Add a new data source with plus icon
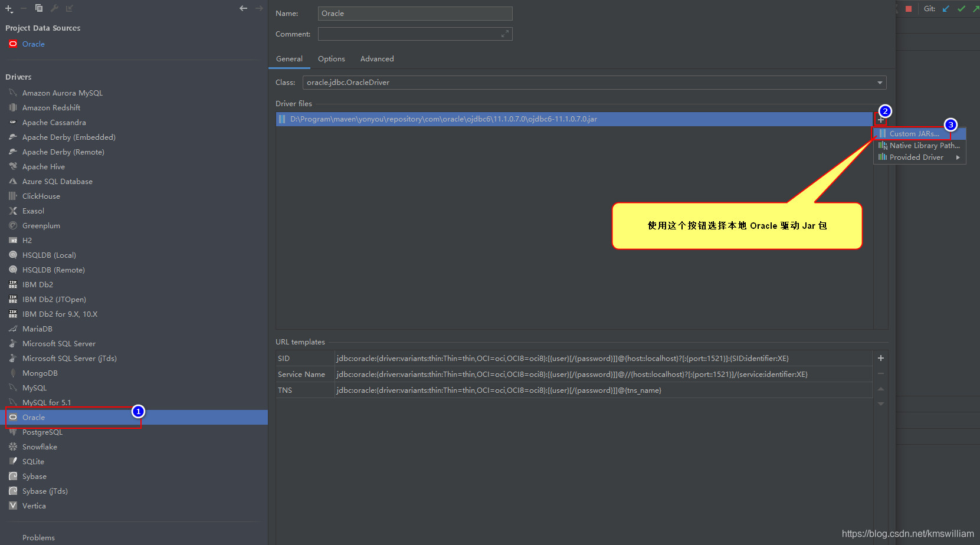 [9, 8]
